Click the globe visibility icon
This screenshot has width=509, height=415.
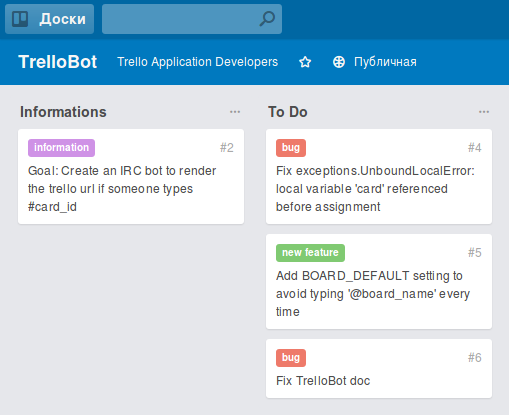(339, 62)
